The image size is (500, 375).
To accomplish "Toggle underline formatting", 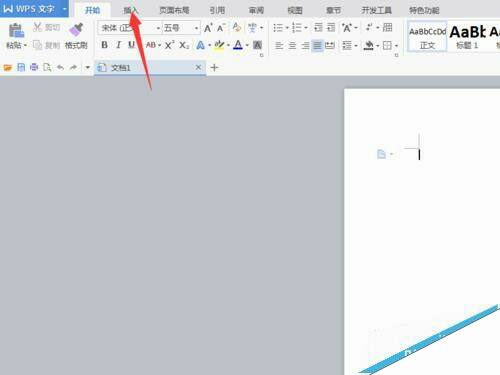I will coord(132,45).
